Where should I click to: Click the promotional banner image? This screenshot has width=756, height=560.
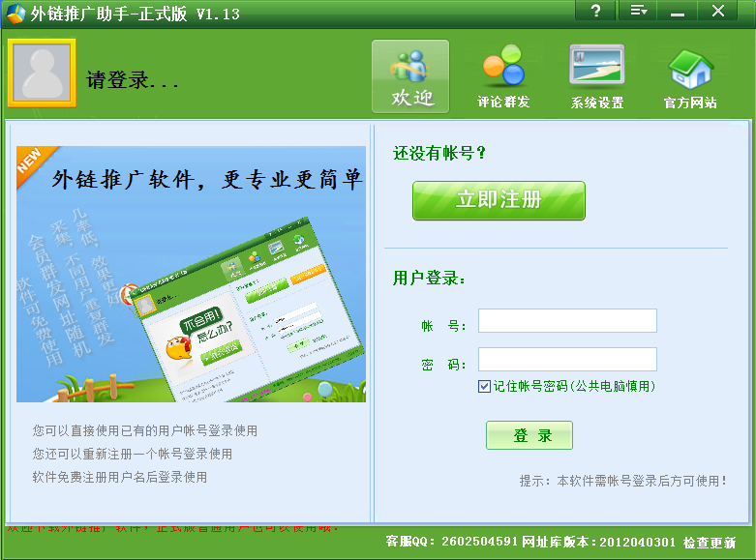click(191, 274)
